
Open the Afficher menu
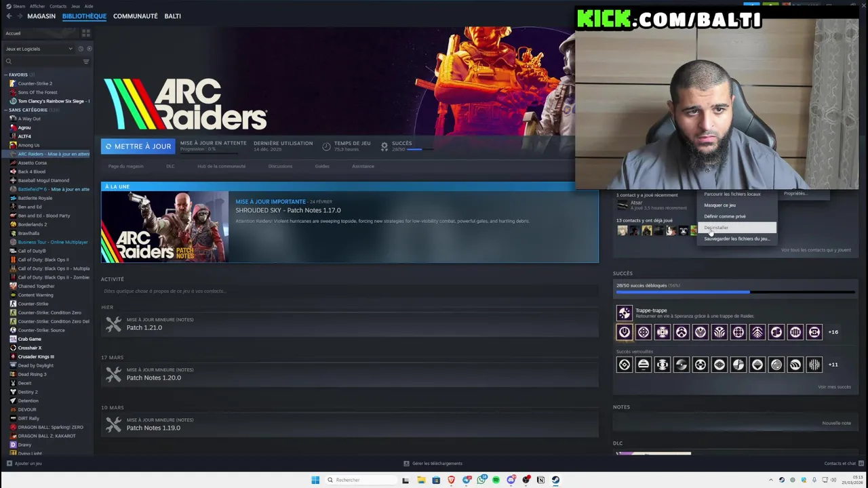[37, 6]
